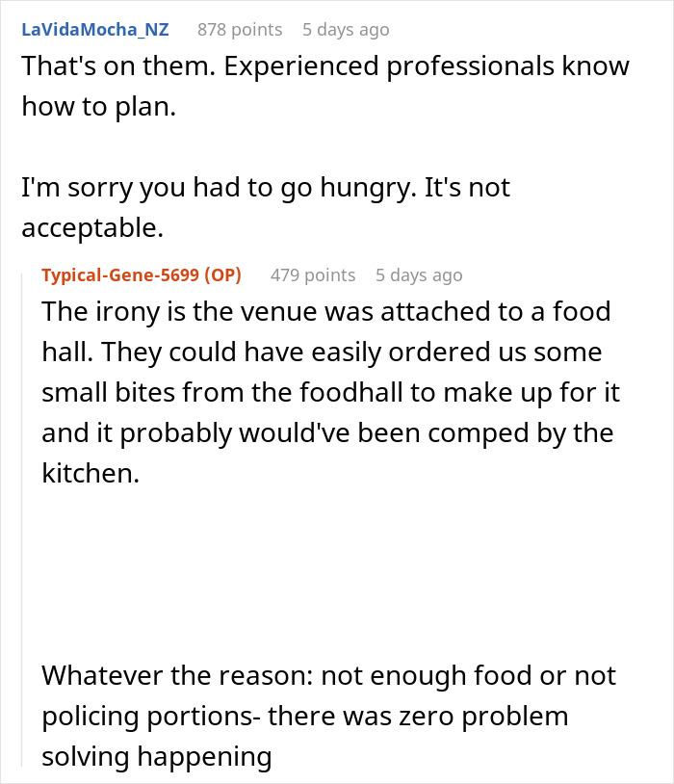Click the 479 points score label
This screenshot has width=674, height=784.
pyautogui.click(x=313, y=275)
